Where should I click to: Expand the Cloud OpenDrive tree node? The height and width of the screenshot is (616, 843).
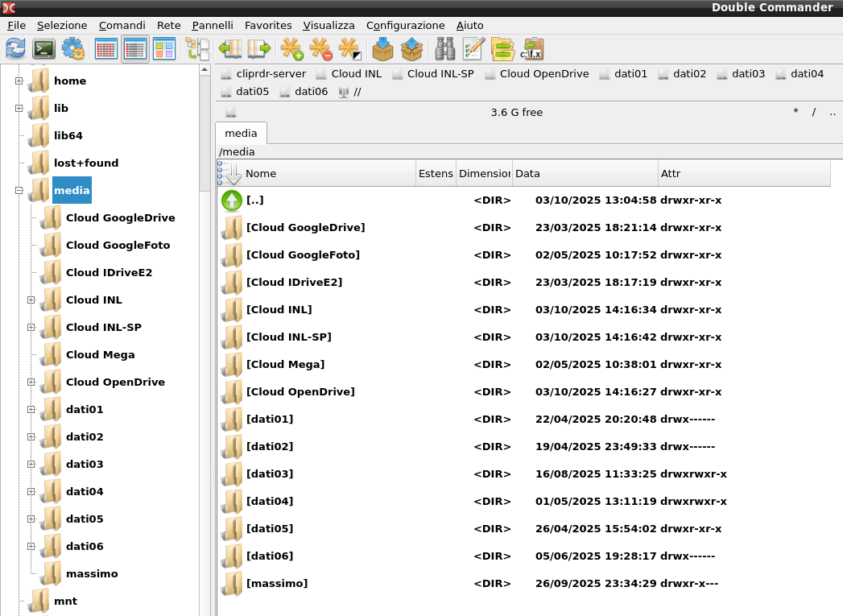(31, 382)
